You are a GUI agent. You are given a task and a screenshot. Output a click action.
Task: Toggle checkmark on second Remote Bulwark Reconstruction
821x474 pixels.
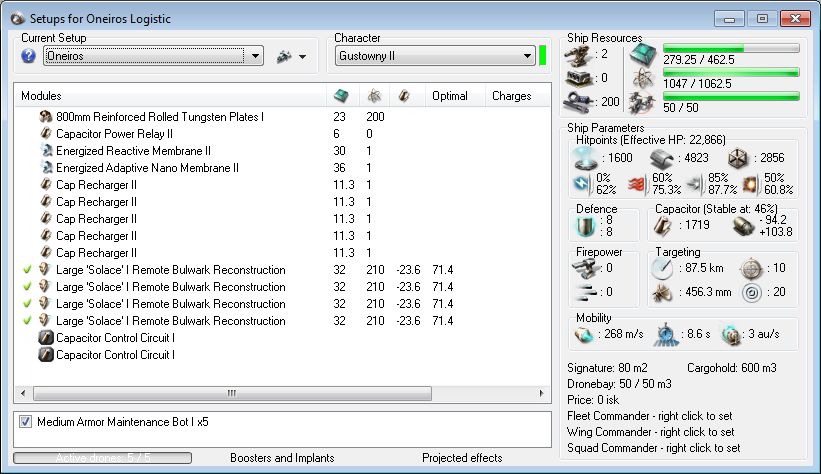(x=27, y=286)
